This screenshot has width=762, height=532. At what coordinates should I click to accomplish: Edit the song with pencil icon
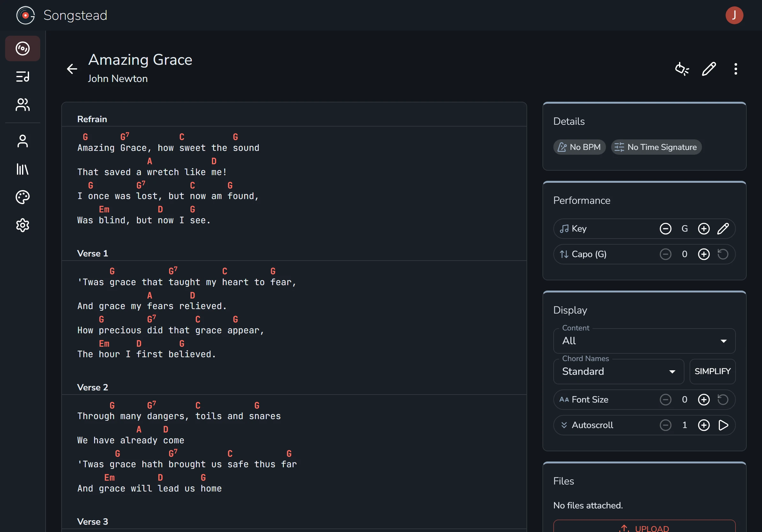pyautogui.click(x=709, y=69)
